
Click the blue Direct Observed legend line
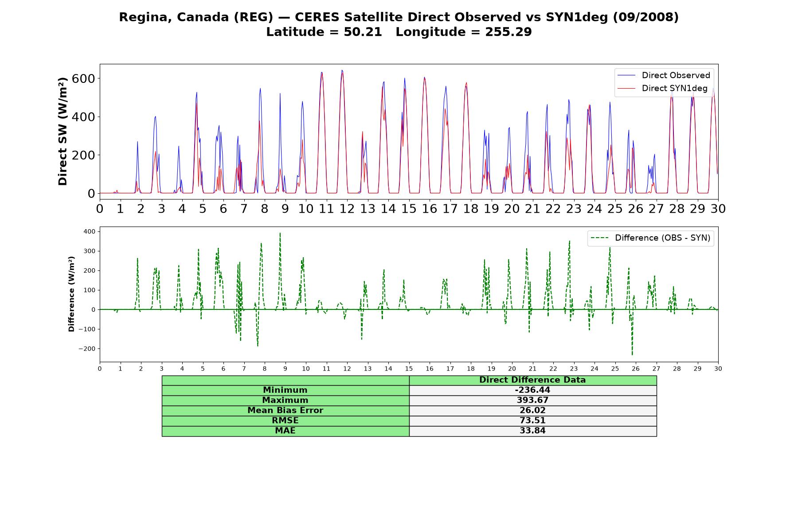(x=626, y=75)
